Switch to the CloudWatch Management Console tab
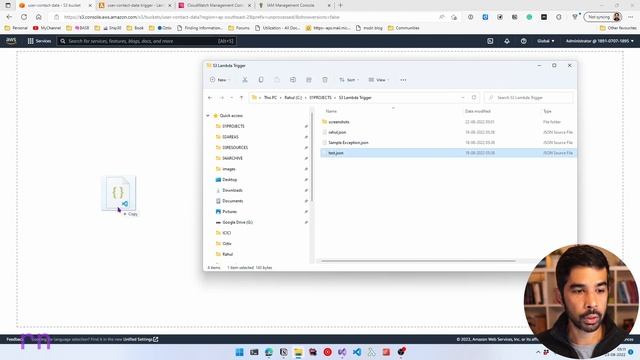The width and height of the screenshot is (640, 360). click(215, 5)
